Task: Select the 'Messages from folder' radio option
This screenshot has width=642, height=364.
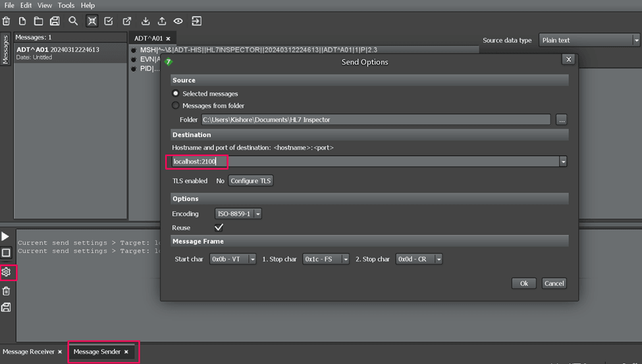Action: [176, 105]
